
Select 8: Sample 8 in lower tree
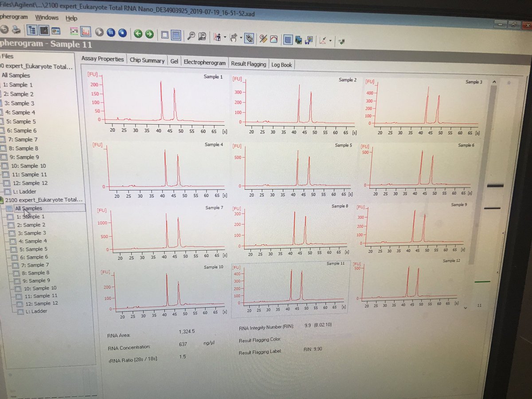click(35, 273)
